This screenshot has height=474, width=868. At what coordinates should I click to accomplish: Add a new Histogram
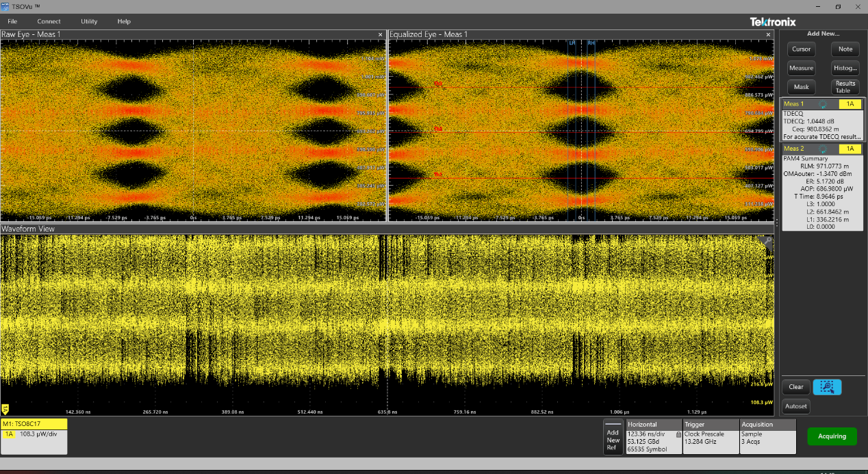coord(845,68)
